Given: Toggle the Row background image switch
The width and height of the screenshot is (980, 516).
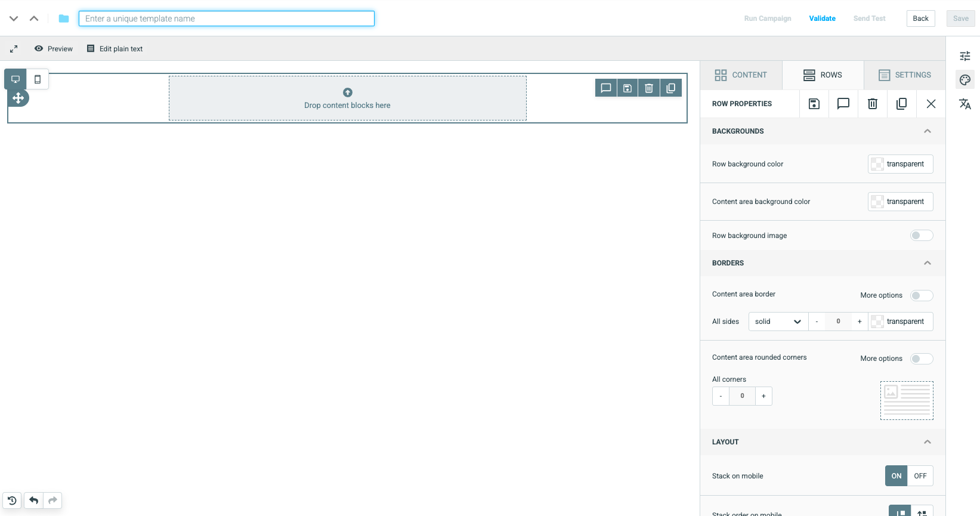Looking at the screenshot, I should tap(922, 236).
